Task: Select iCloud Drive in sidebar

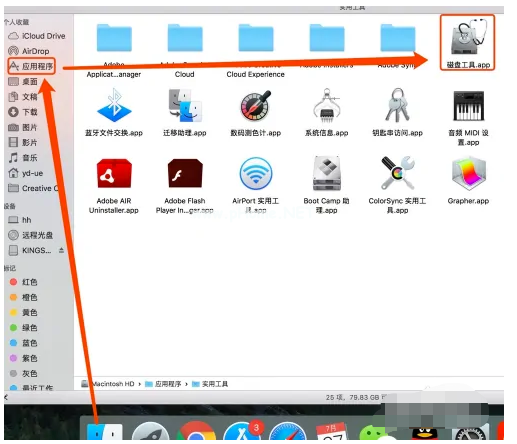Action: [37, 36]
